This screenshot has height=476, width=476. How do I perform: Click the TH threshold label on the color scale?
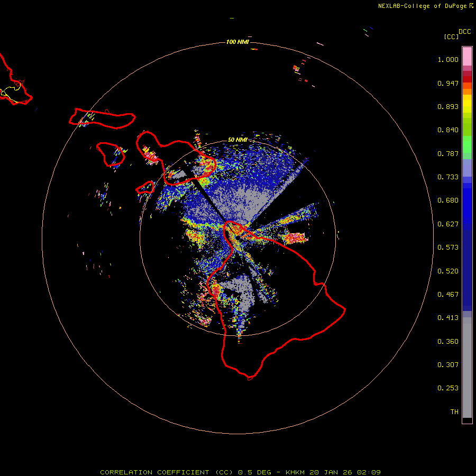click(454, 412)
